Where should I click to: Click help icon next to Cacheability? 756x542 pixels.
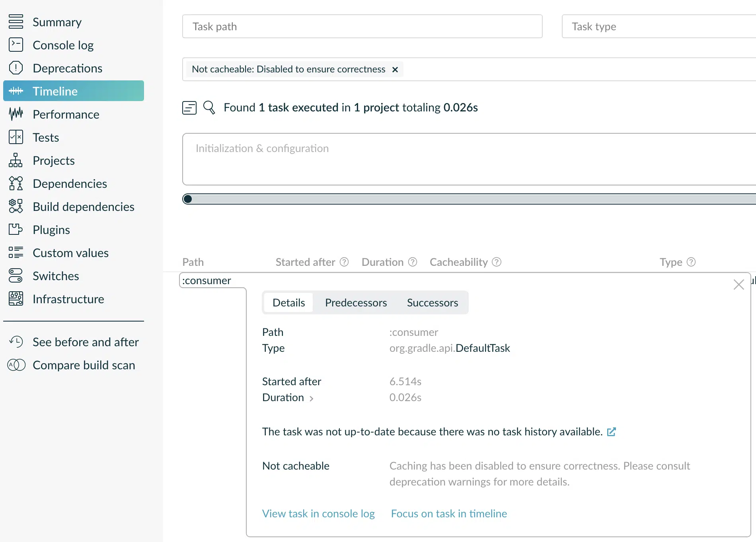(497, 262)
